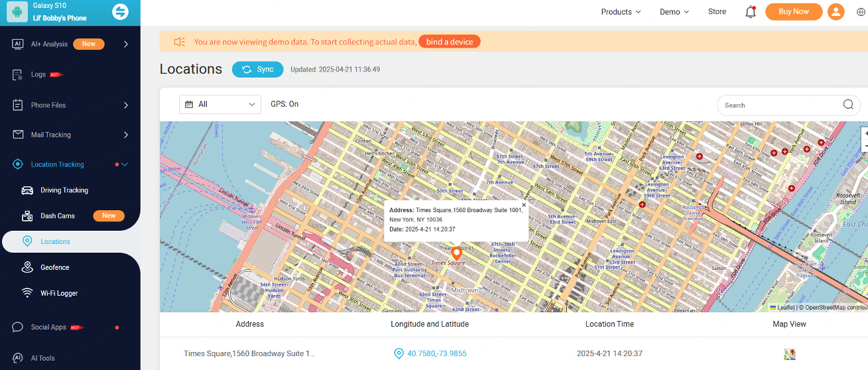The width and height of the screenshot is (868, 370).
Task: Click the Location Tracking label
Action: click(x=58, y=164)
